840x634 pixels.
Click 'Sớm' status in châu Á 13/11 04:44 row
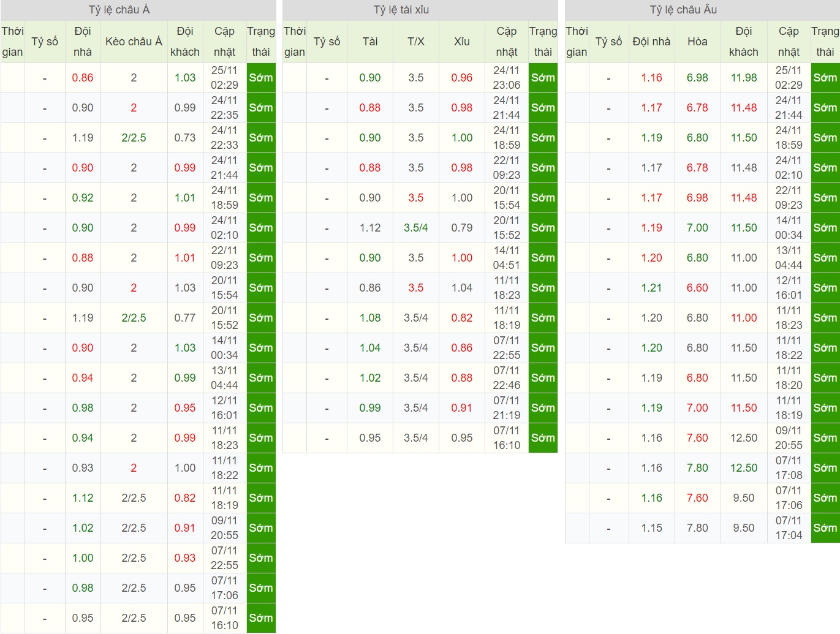[x=261, y=378]
